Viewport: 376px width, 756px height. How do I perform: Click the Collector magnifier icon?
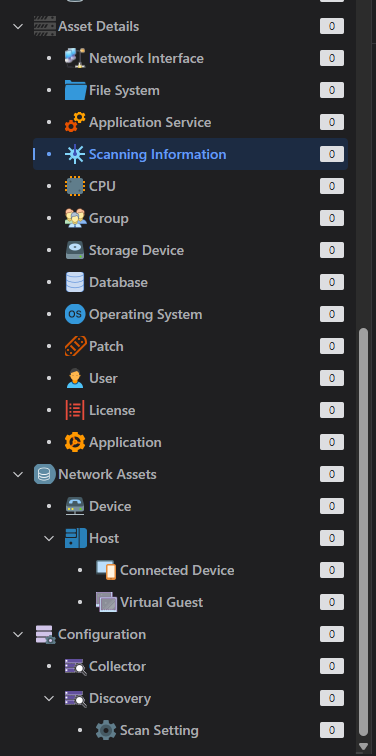tap(76, 666)
